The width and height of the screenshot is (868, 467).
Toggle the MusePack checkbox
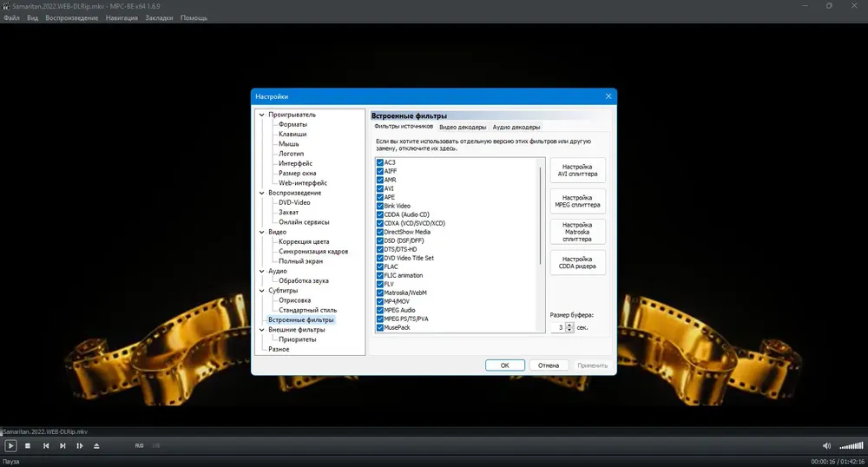pyautogui.click(x=380, y=327)
